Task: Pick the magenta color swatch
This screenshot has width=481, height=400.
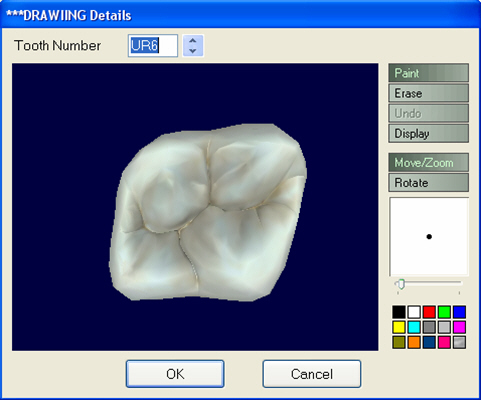Action: (459, 327)
